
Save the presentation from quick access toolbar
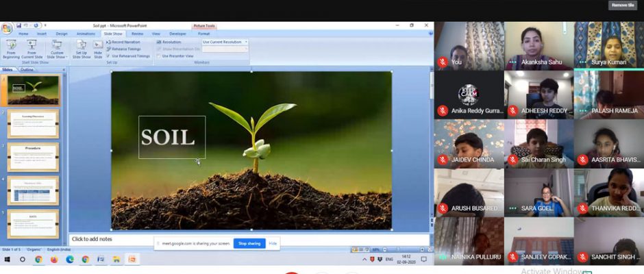pyautogui.click(x=19, y=25)
